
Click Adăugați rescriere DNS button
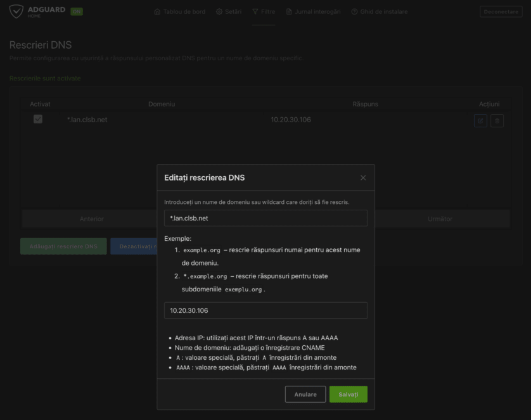pos(63,246)
